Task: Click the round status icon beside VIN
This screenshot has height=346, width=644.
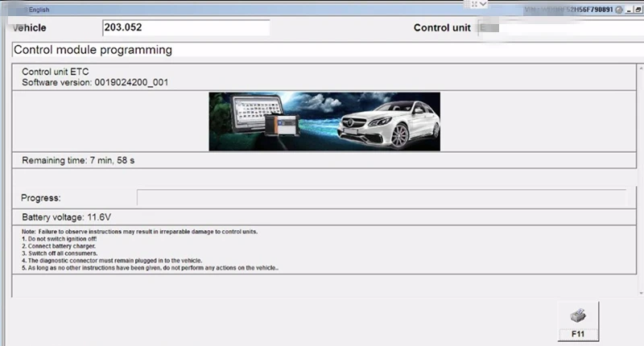Action: click(x=619, y=10)
